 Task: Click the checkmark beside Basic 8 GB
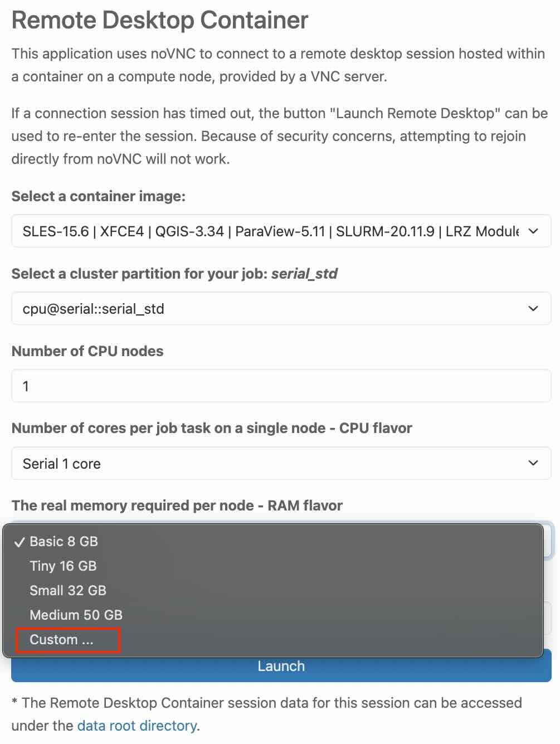tap(20, 542)
